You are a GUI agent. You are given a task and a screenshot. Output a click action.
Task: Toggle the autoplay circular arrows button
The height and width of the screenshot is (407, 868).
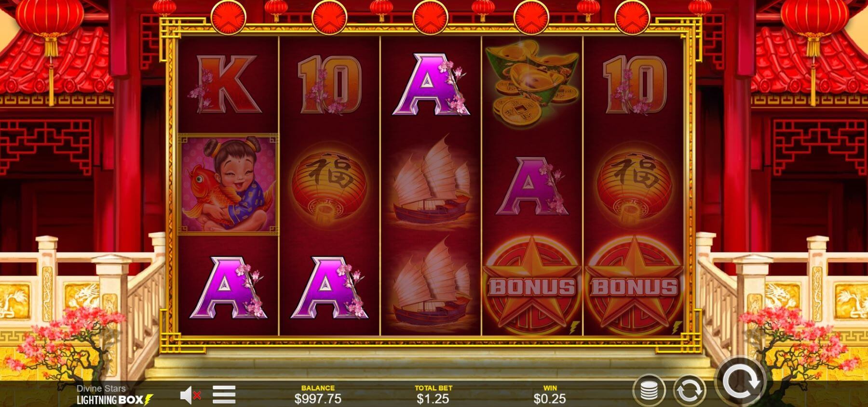coord(689,390)
